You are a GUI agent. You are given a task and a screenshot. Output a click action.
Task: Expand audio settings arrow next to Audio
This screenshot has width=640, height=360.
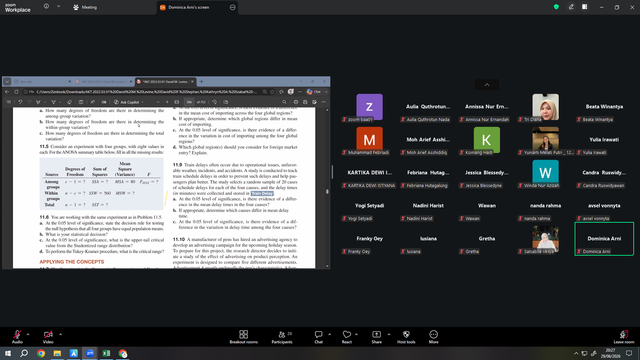click(x=28, y=334)
